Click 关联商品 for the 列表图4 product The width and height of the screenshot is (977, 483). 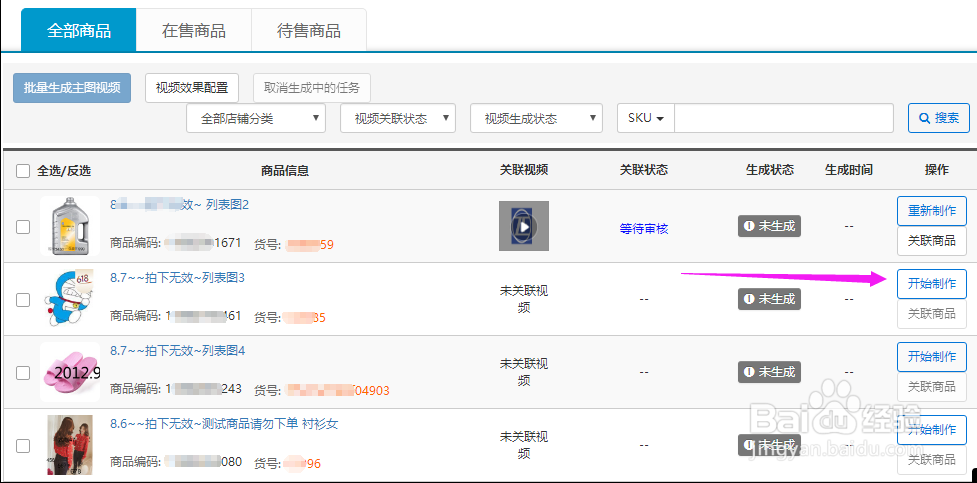932,387
